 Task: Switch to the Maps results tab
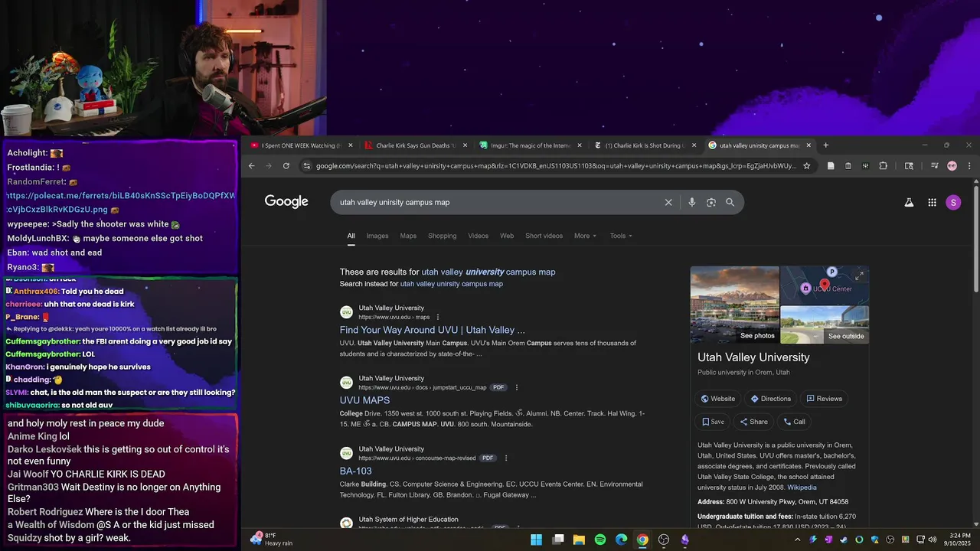(408, 236)
